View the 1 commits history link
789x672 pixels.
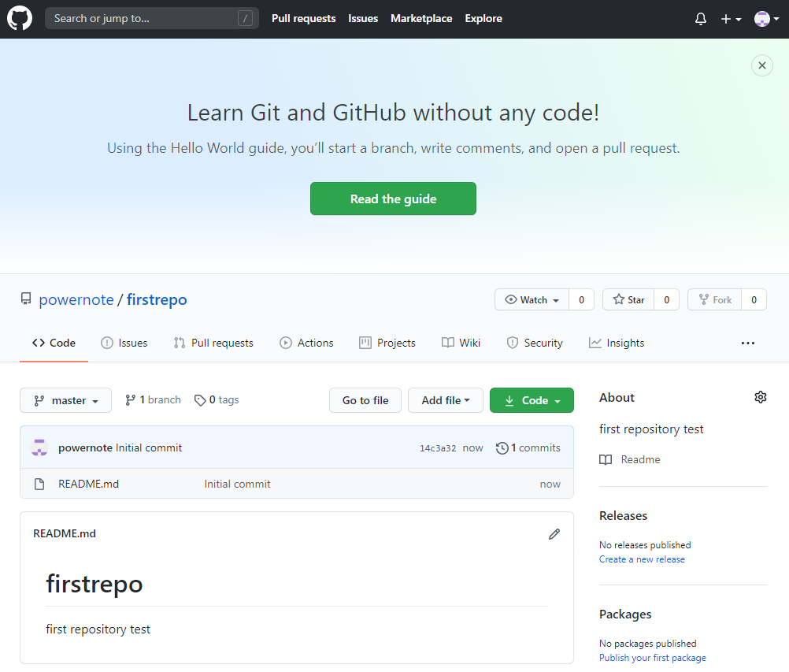(x=528, y=447)
